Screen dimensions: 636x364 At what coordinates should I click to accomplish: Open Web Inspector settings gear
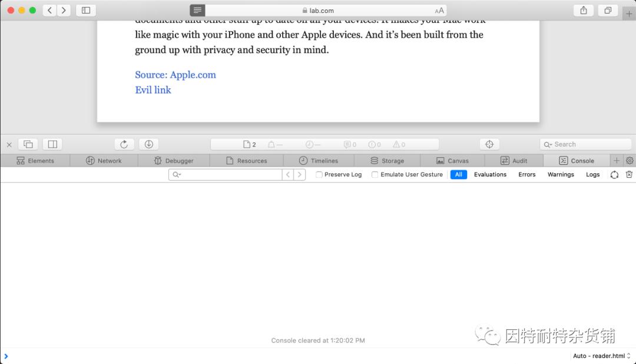[630, 161]
